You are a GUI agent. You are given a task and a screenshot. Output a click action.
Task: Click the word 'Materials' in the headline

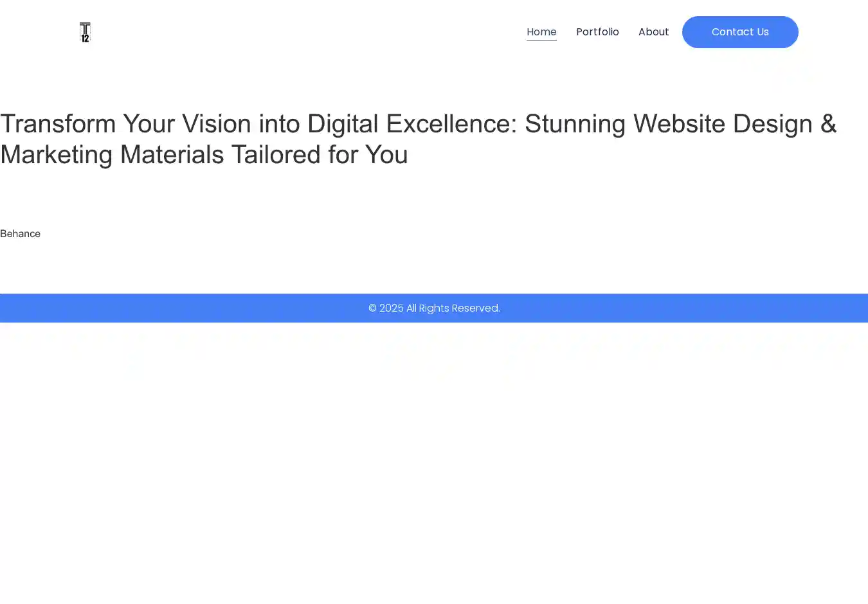[x=172, y=155]
